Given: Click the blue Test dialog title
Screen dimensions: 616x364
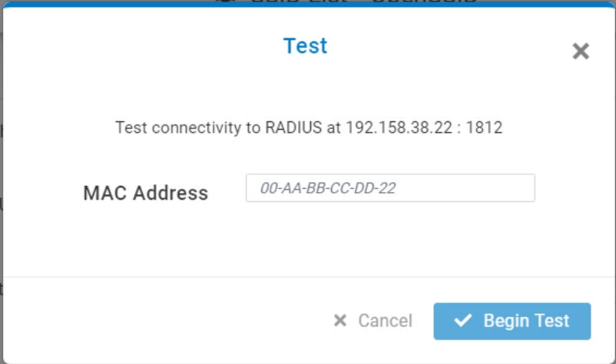Looking at the screenshot, I should pos(305,45).
